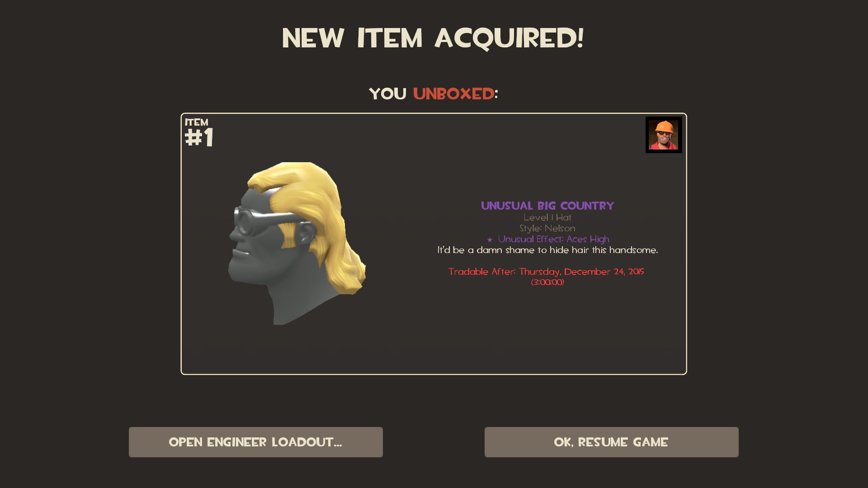Click the purple star beside Unusual Effect

click(490, 240)
